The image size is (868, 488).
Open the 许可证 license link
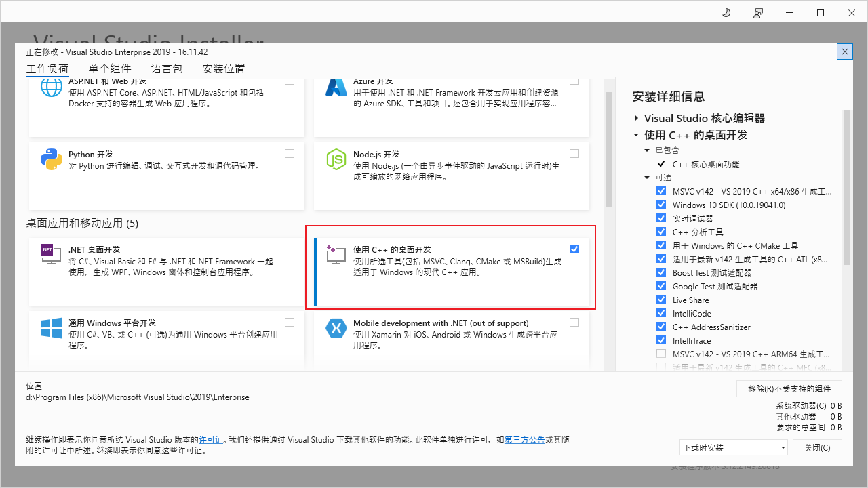coord(211,440)
